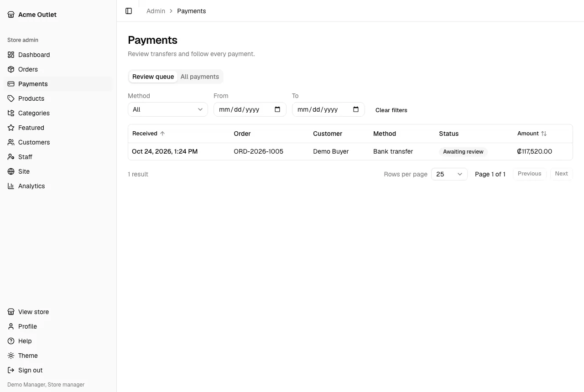
Task: Click the Featured star icon
Action: click(x=11, y=128)
